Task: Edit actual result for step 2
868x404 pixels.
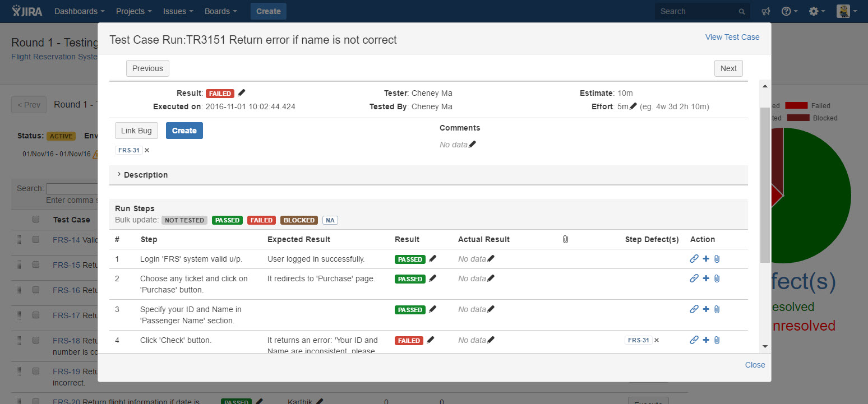Action: point(491,278)
